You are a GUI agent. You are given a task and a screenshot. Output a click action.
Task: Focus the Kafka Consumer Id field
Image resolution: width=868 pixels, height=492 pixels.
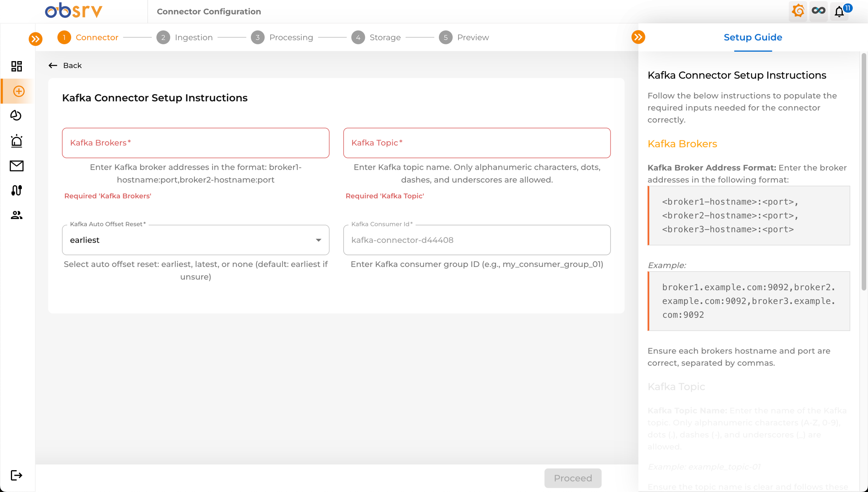[477, 240]
